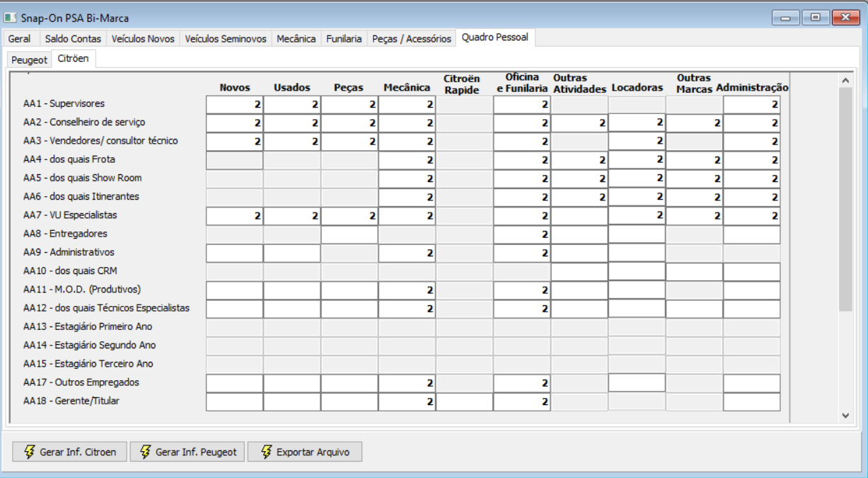The height and width of the screenshot is (478, 868).
Task: Edit AA3 Vendedores Oficina e Funilaria field
Action: (521, 142)
